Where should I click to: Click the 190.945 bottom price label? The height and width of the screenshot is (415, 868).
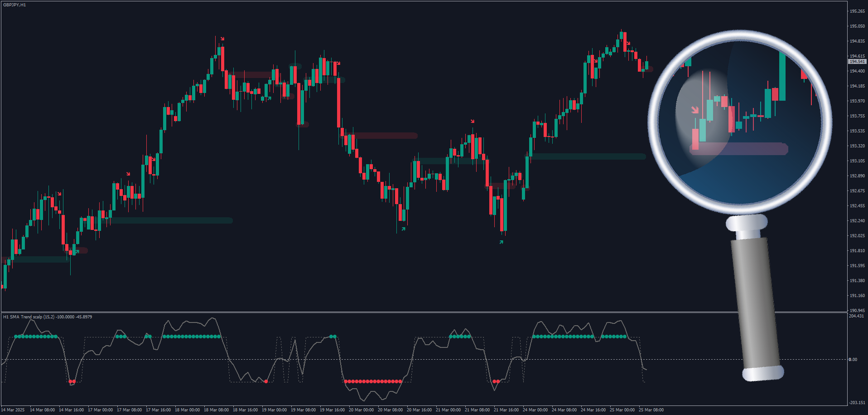click(857, 311)
